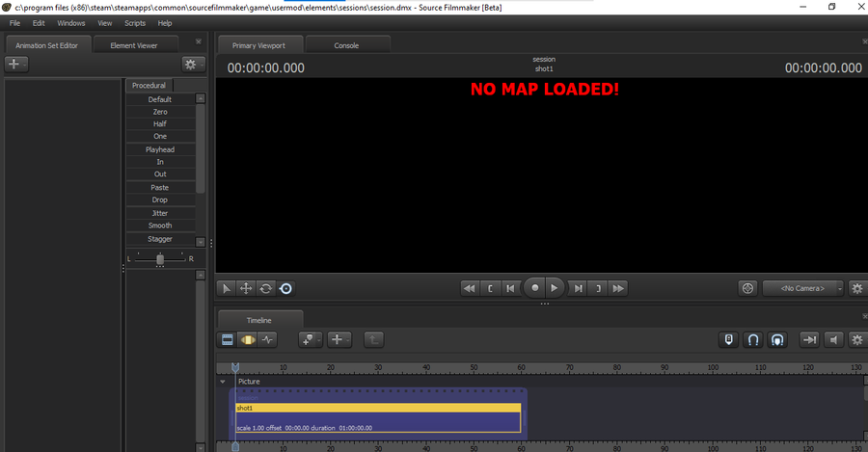The image size is (868, 452).
Task: Toggle work camera target icon
Action: [747, 288]
